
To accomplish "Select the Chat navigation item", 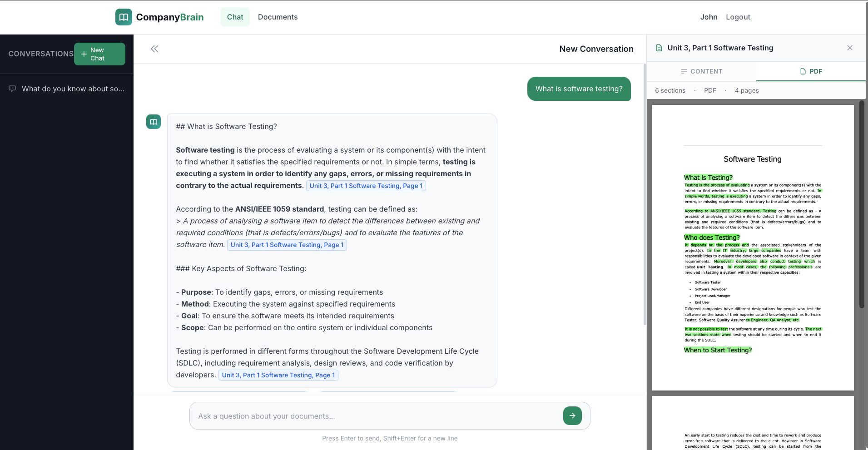I will pyautogui.click(x=235, y=17).
